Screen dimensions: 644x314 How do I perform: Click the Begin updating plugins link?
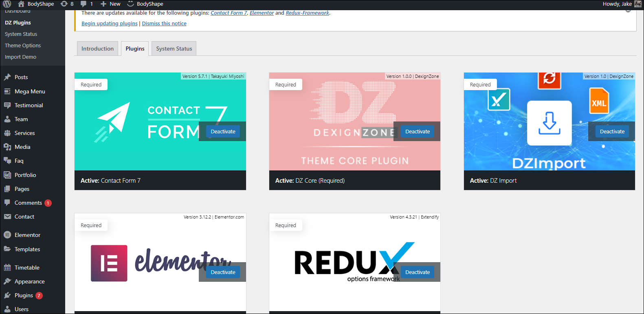(109, 24)
